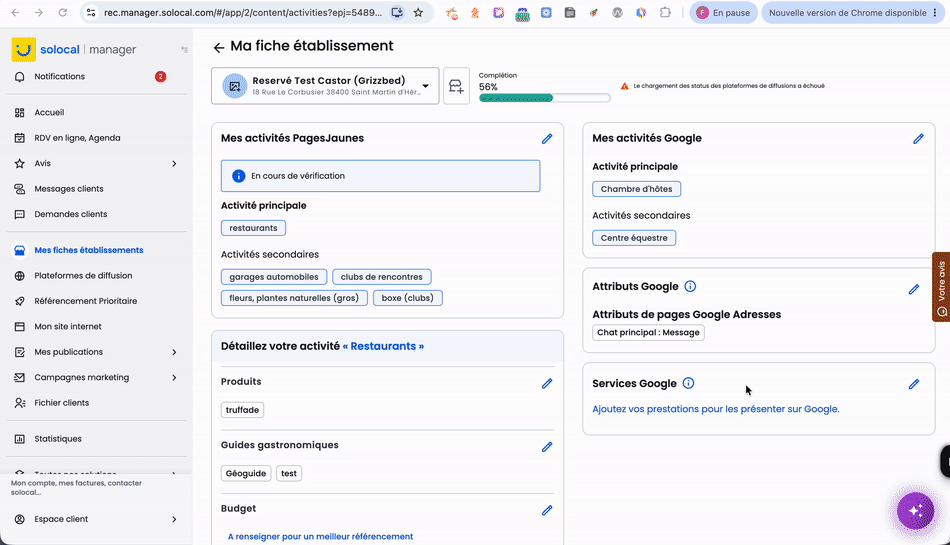
Task: Edit Mes activités PagesJaunes with pencil
Action: point(547,139)
